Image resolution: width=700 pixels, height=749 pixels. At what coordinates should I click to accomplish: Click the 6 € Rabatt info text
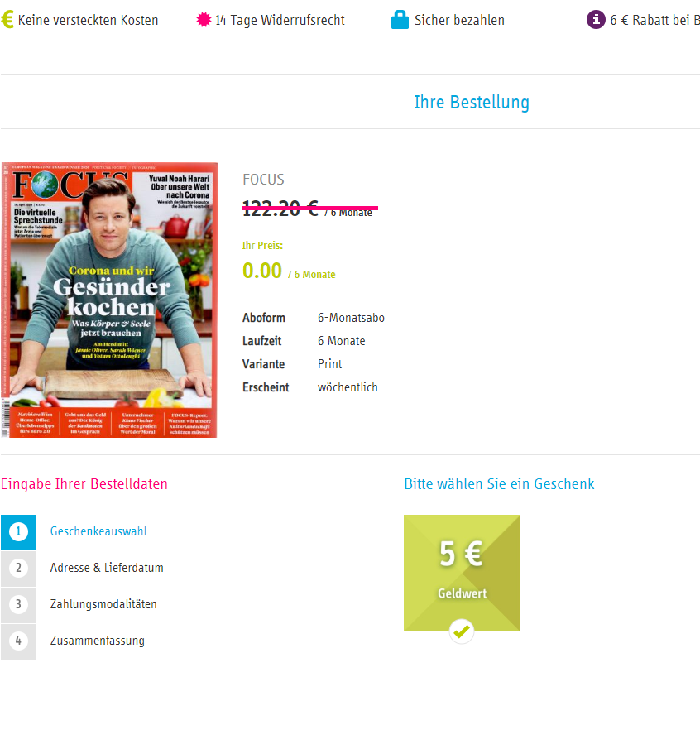(x=654, y=20)
